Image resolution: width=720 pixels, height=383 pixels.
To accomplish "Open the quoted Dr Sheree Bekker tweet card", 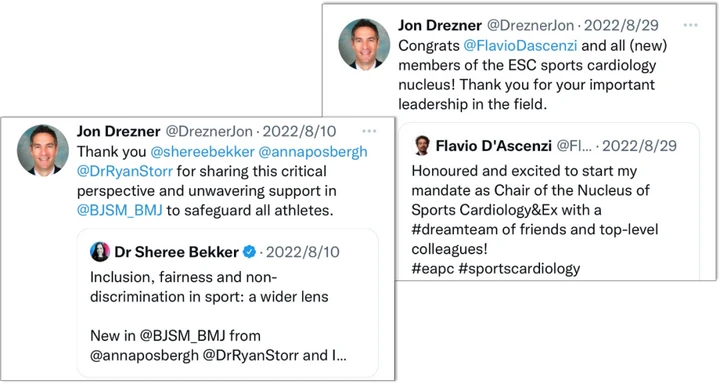I will click(228, 303).
